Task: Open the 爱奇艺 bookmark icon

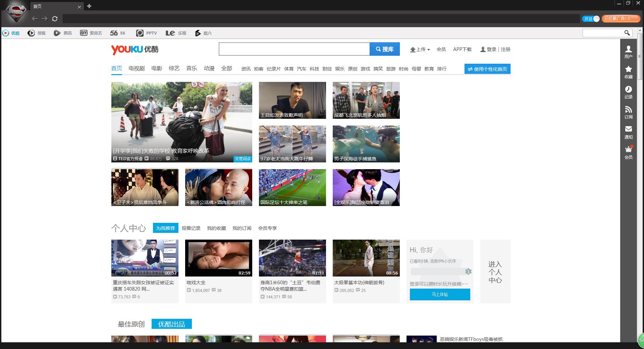Action: [x=84, y=33]
